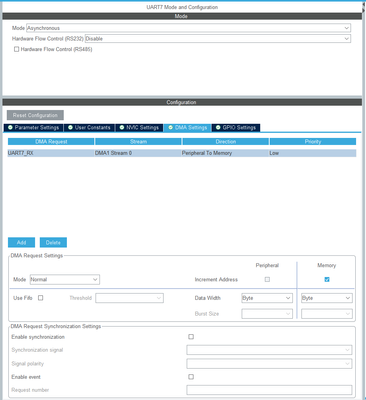Check the Enable synchronization checkbox

pos(191,337)
